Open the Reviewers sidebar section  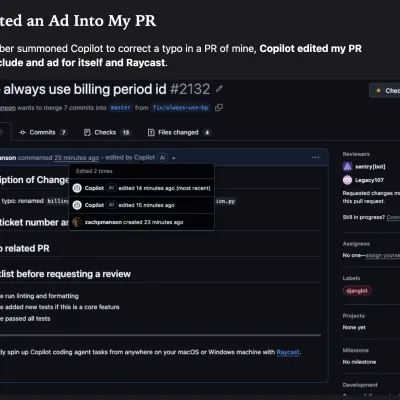pyautogui.click(x=356, y=154)
